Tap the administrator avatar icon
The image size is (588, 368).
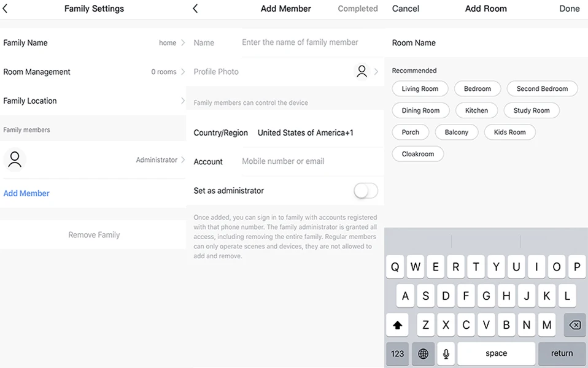(x=14, y=159)
